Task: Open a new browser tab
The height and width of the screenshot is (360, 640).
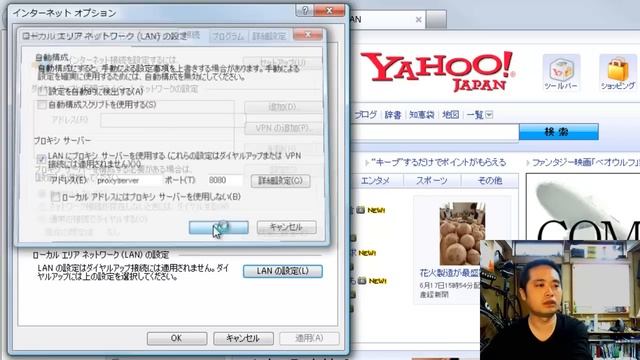Action: coord(436,20)
